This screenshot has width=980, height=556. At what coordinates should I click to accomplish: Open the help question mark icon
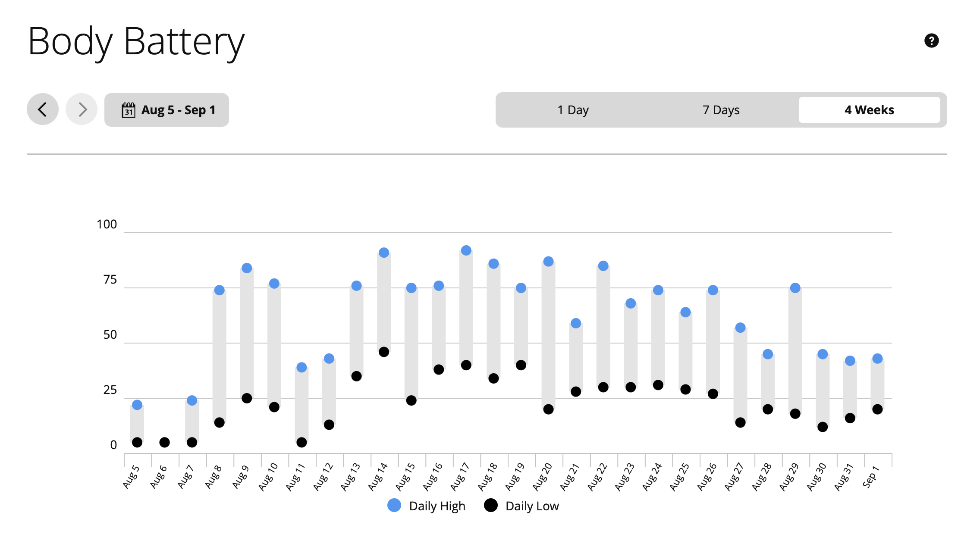coord(931,41)
